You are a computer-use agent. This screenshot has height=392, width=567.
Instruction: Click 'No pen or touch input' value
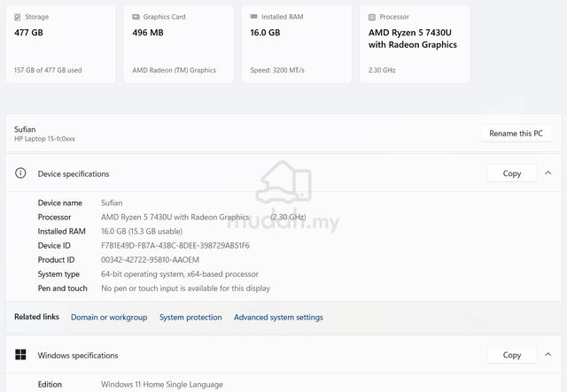point(185,288)
